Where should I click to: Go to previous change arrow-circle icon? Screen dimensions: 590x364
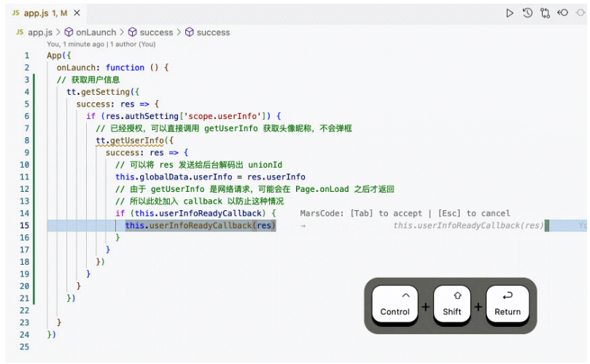pyautogui.click(x=563, y=13)
